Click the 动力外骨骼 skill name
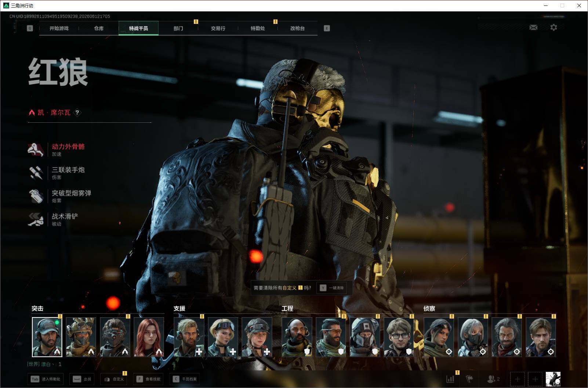The image size is (588, 388). (x=68, y=147)
